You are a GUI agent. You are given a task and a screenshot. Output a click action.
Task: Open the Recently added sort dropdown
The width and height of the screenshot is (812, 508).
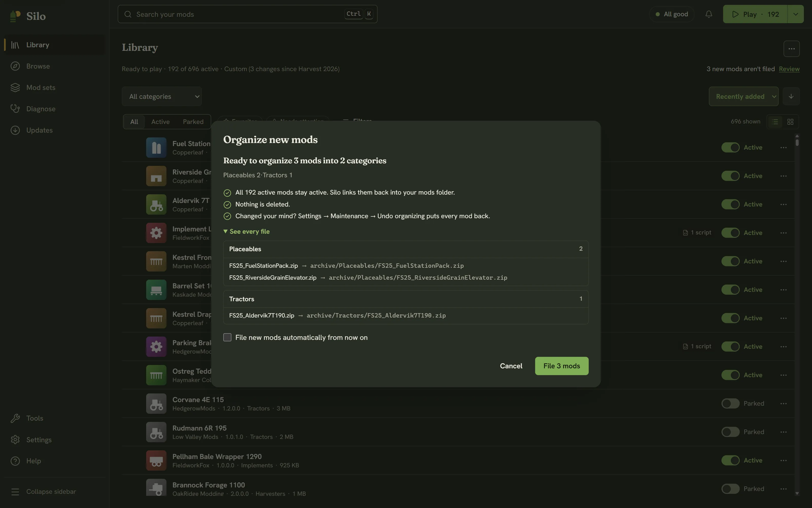pyautogui.click(x=743, y=97)
